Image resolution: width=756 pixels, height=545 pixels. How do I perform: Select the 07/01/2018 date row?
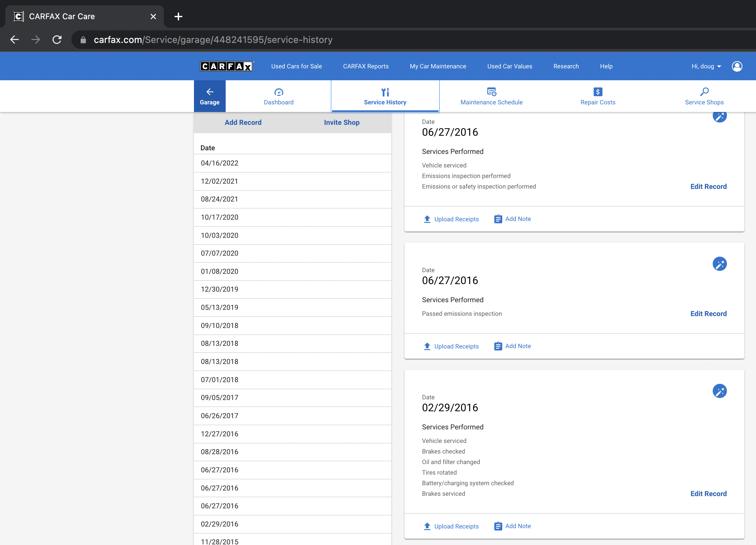(292, 380)
